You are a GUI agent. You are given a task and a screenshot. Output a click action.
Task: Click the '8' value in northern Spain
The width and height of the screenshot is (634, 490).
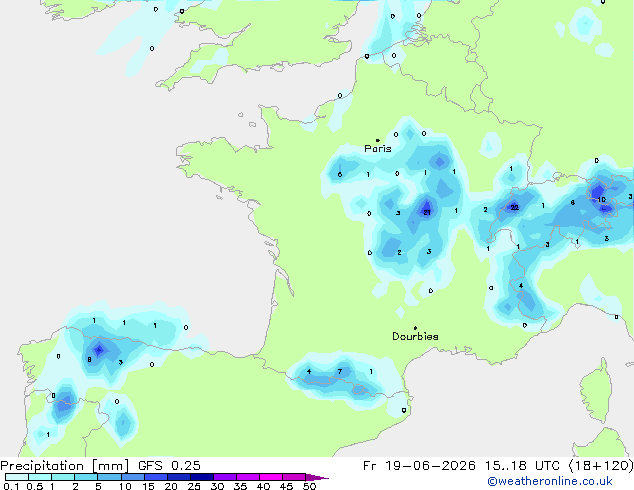(89, 360)
